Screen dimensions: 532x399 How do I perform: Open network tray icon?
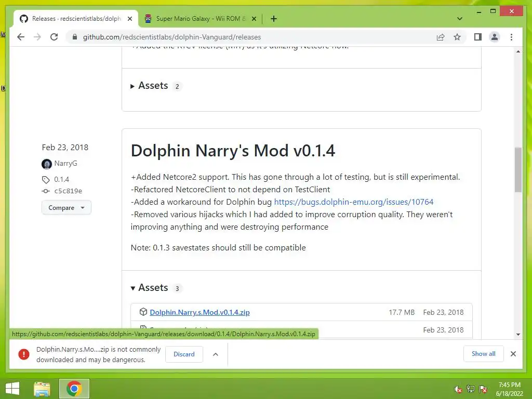[x=471, y=389]
